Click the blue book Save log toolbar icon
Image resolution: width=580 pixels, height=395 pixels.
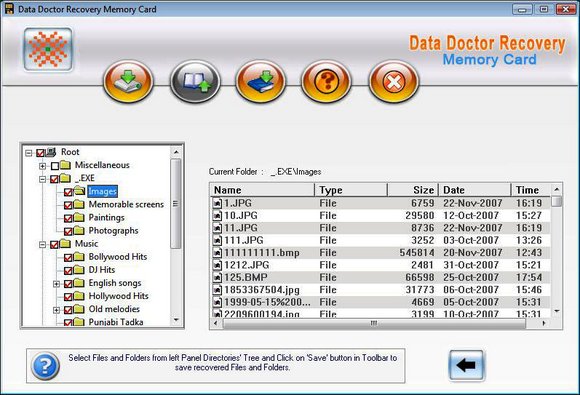260,81
